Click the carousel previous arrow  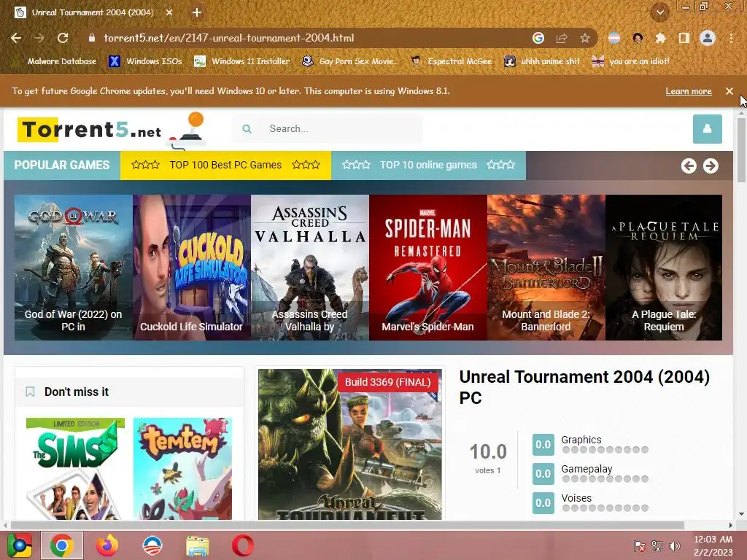click(689, 166)
